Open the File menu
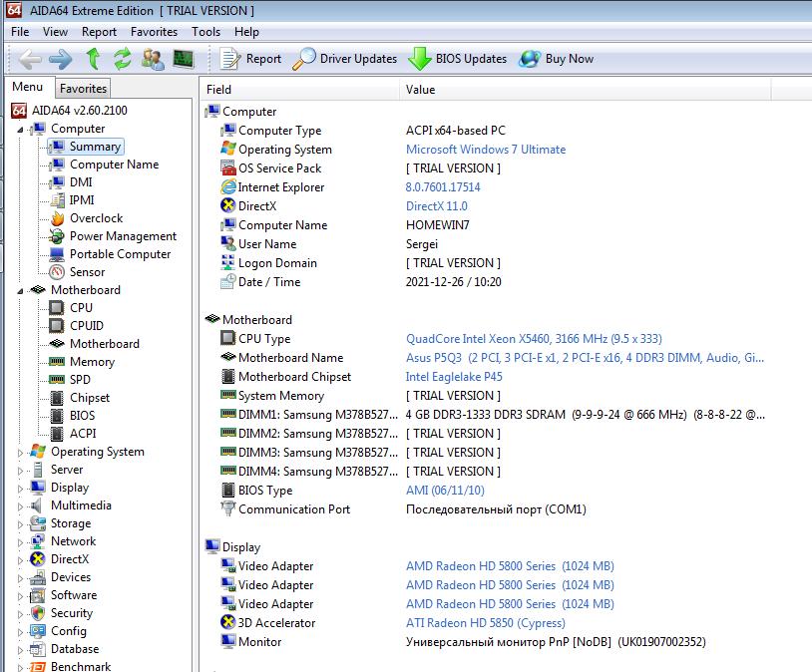This screenshot has height=672, width=812. 20,32
